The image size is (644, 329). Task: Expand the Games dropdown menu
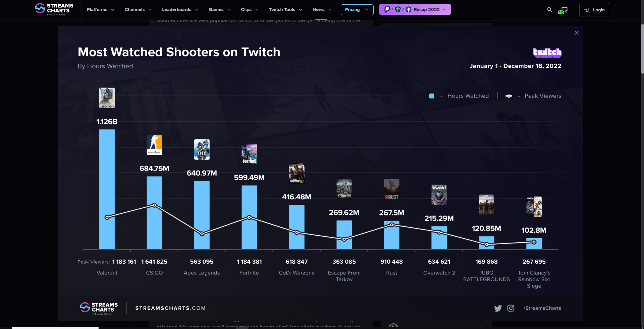click(x=220, y=9)
